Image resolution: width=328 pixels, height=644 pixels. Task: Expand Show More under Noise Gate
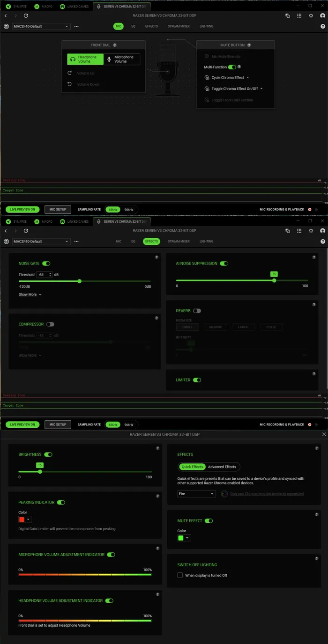(30, 294)
